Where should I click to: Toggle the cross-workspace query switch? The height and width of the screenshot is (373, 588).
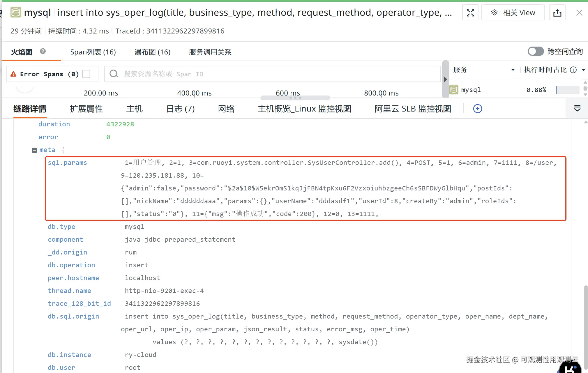coord(535,52)
